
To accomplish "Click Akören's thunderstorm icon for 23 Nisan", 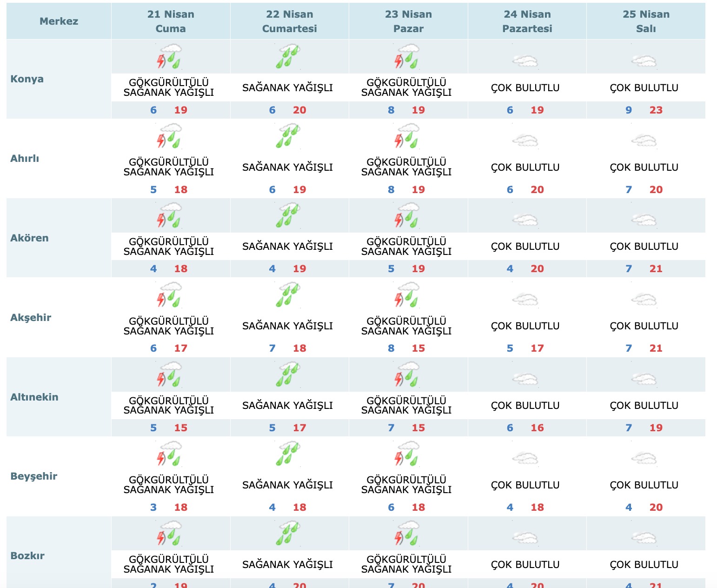I will (x=407, y=215).
